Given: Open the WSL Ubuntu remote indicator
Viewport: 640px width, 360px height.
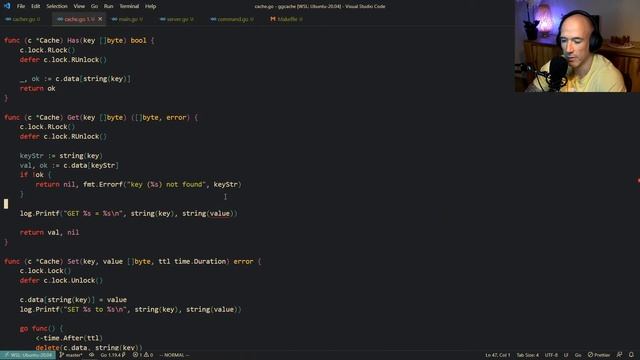Looking at the screenshot, I should coord(28,355).
